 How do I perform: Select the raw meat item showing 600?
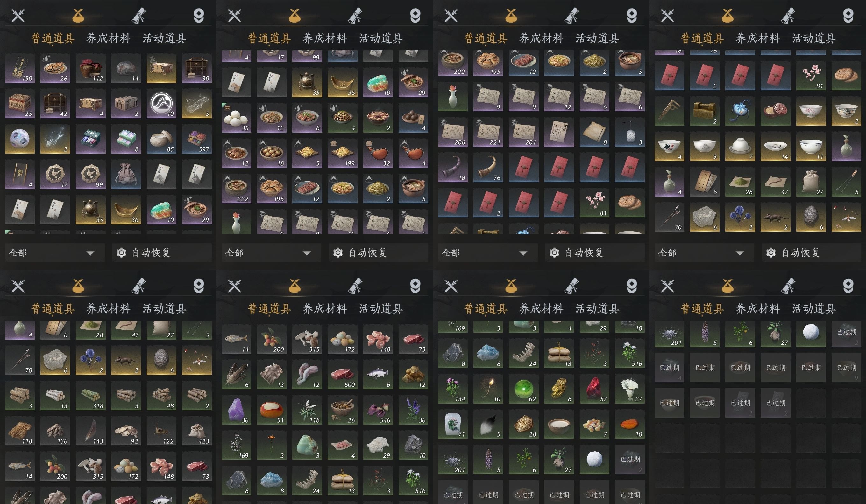[342, 374]
